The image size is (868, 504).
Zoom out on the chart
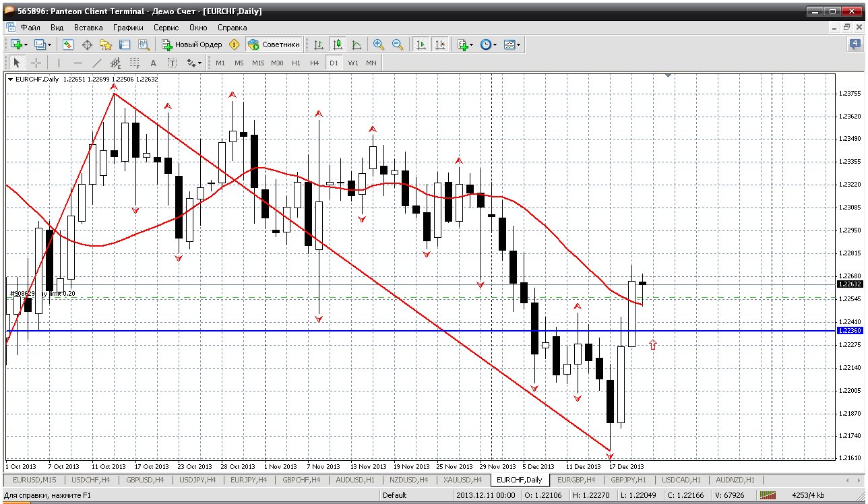[398, 44]
